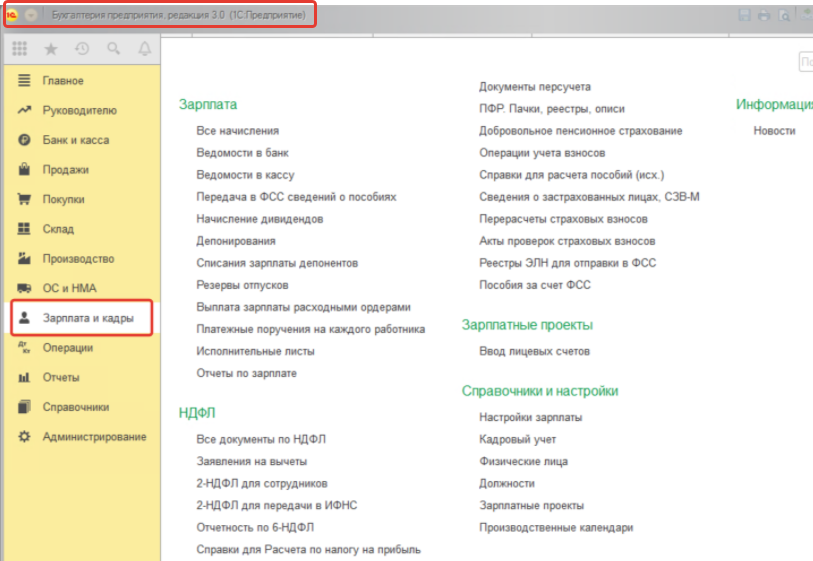Open the Склад section
Viewport: 813px width, 561px height.
(x=58, y=229)
